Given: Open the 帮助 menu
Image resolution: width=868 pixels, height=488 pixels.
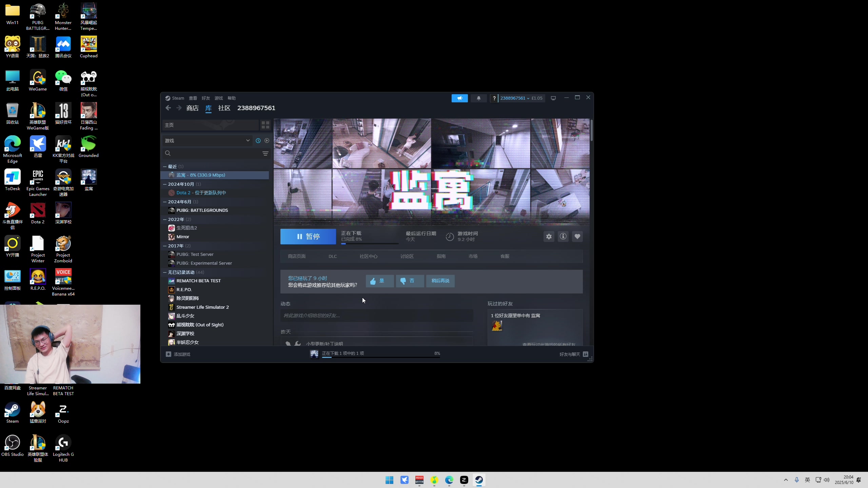Looking at the screenshot, I should pos(232,98).
